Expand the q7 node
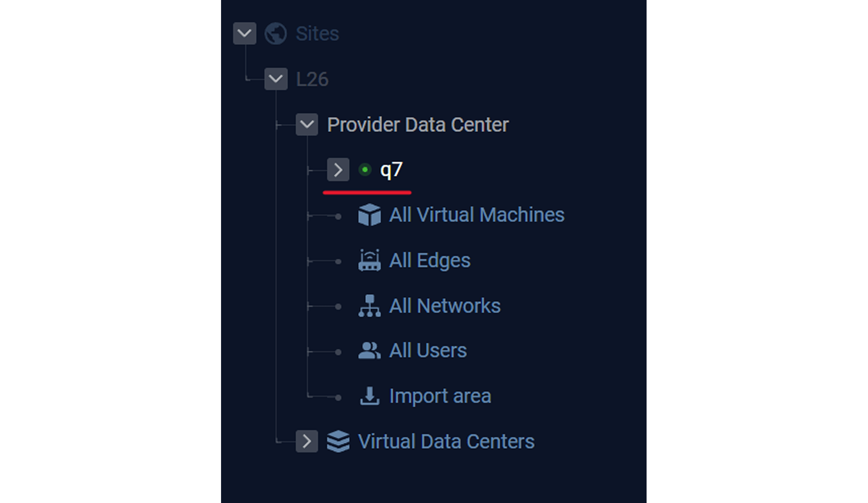 [x=338, y=170]
